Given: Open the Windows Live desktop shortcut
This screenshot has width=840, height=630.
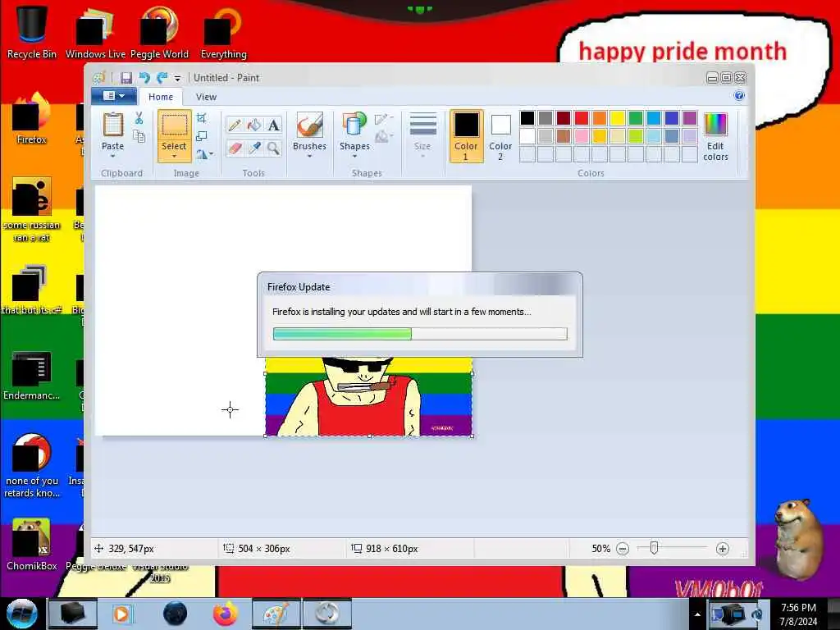Looking at the screenshot, I should [x=95, y=32].
